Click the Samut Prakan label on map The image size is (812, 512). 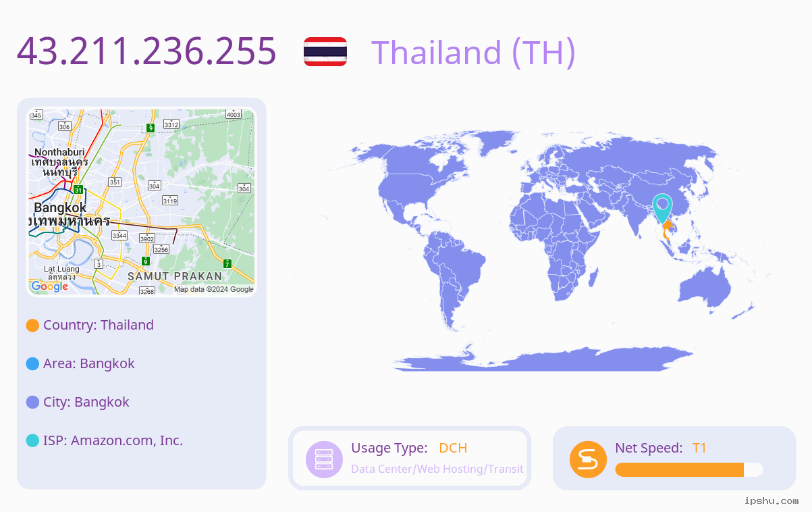[175, 276]
